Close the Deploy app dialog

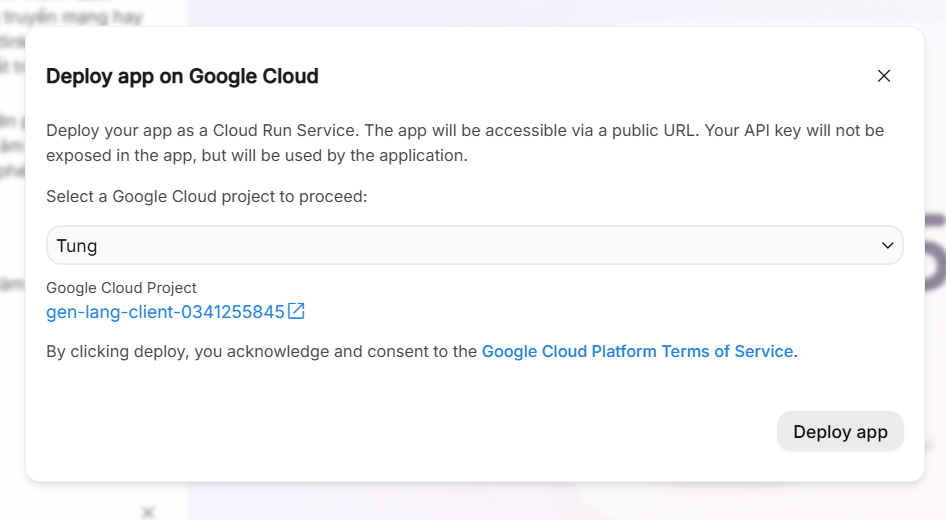[883, 76]
